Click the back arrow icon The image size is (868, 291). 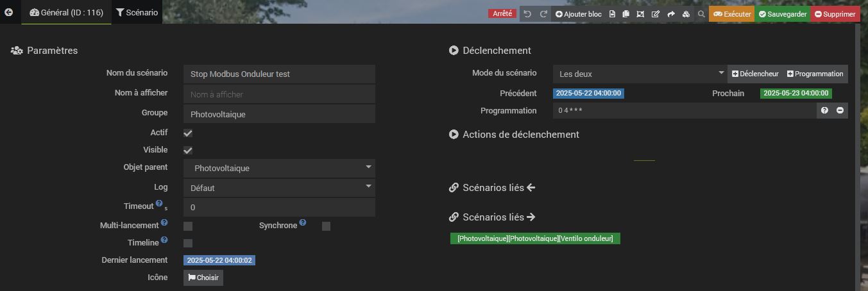pyautogui.click(x=8, y=12)
